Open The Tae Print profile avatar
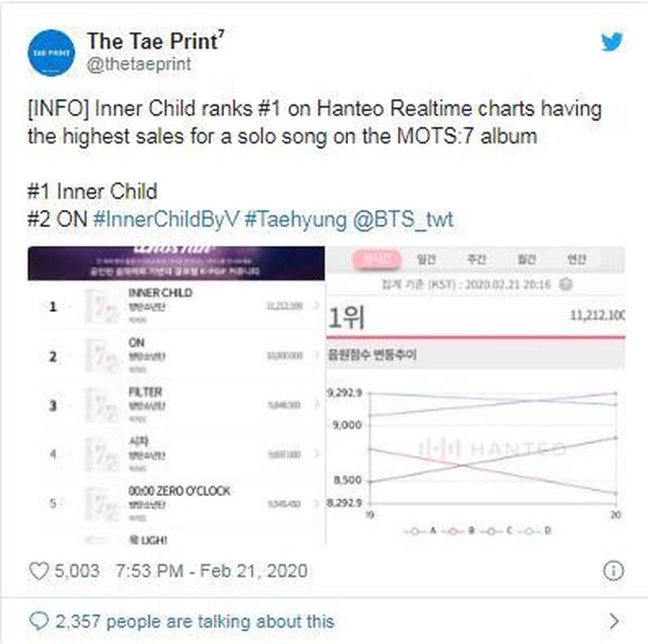Image resolution: width=648 pixels, height=644 pixels. (x=51, y=53)
